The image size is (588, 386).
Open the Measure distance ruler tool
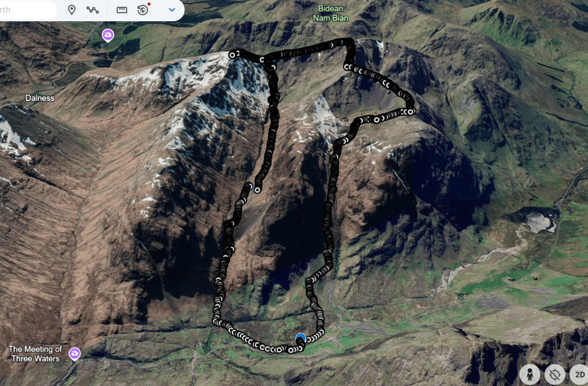(x=122, y=10)
